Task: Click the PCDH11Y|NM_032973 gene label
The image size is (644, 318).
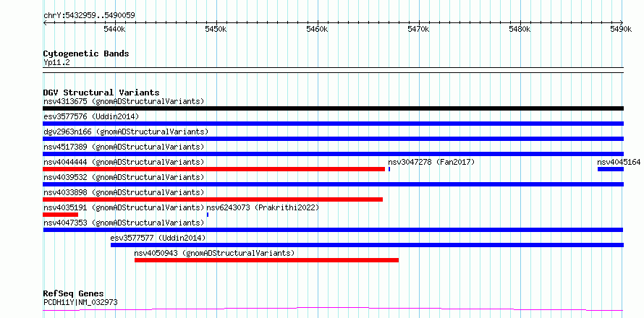Action: coord(80,302)
